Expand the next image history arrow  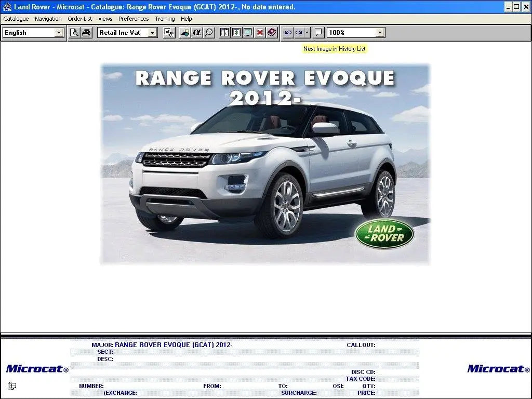308,32
